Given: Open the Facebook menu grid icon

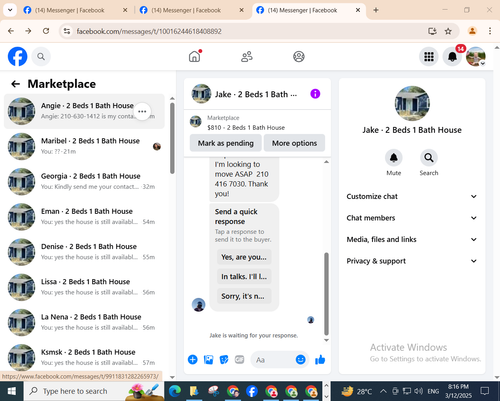Looking at the screenshot, I should pyautogui.click(x=429, y=57).
